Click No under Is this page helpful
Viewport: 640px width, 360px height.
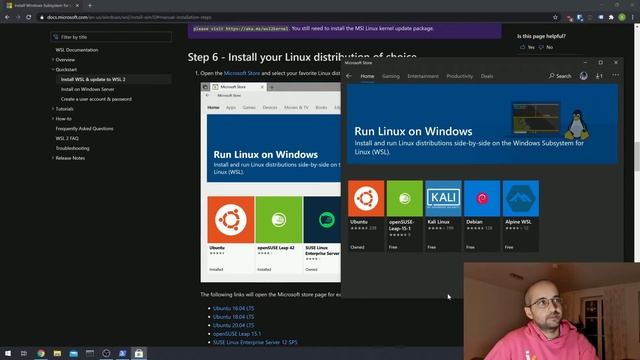(x=546, y=47)
